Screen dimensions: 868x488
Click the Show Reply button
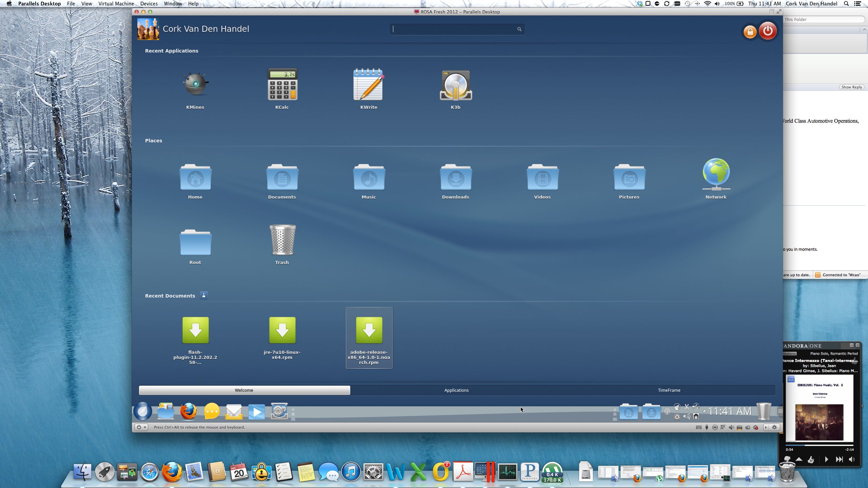(851, 87)
